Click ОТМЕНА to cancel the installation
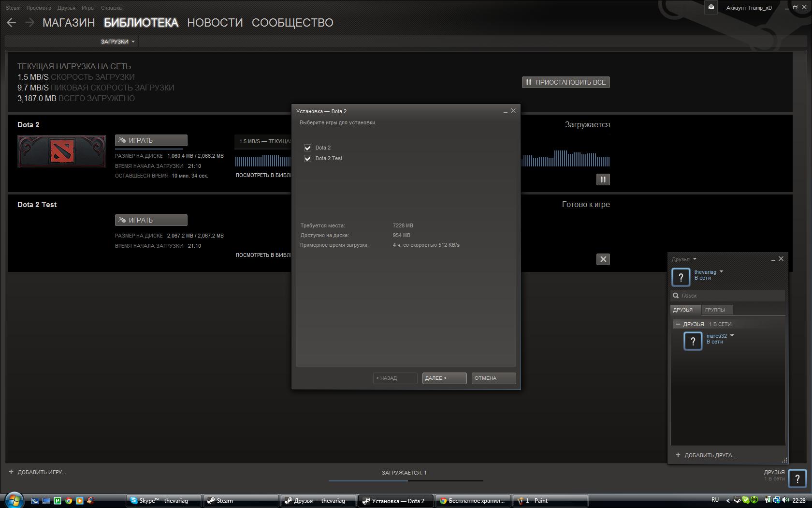 point(493,378)
